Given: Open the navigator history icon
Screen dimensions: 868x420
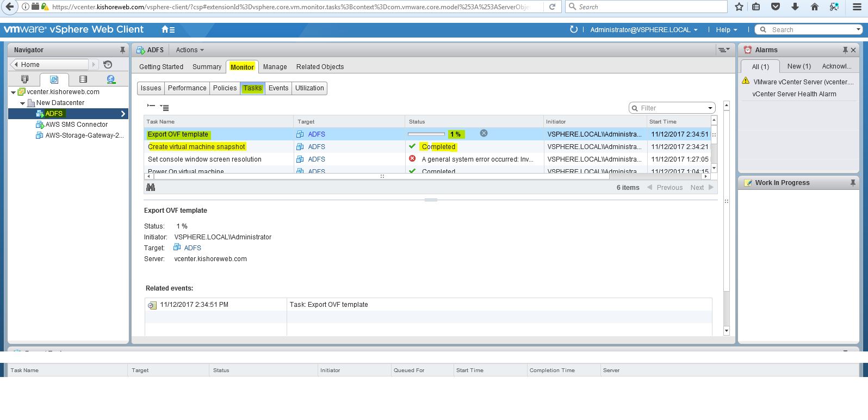Looking at the screenshot, I should point(108,64).
